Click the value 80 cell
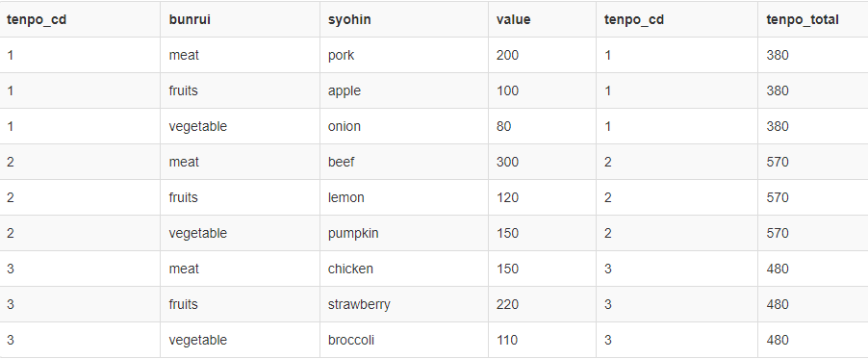The image size is (868, 359). pyautogui.click(x=542, y=126)
